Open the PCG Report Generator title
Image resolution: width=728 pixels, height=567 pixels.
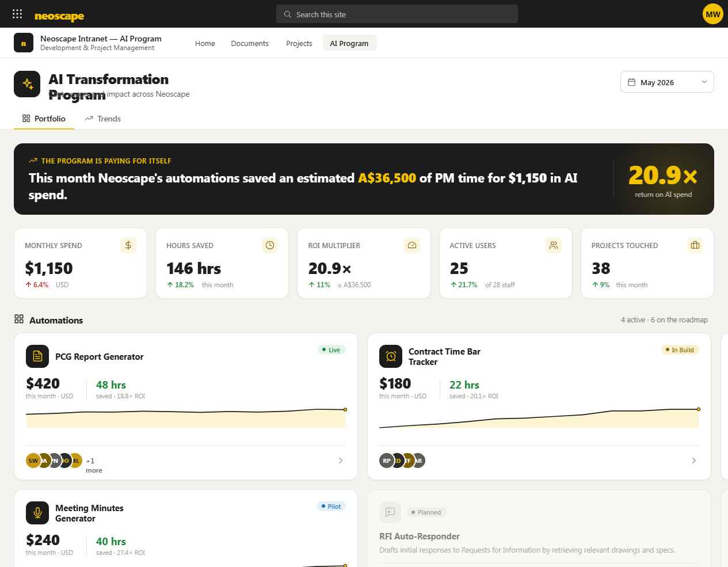pos(100,357)
